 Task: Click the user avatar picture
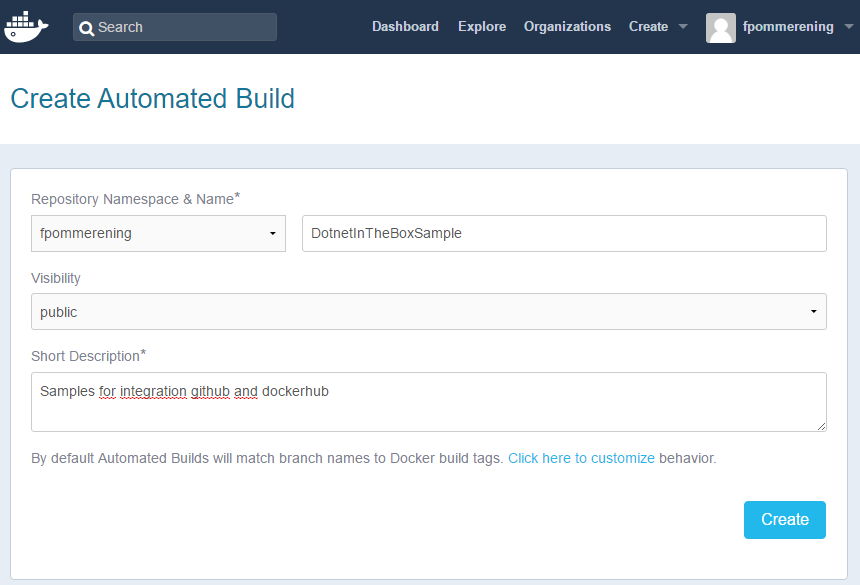pyautogui.click(x=721, y=27)
